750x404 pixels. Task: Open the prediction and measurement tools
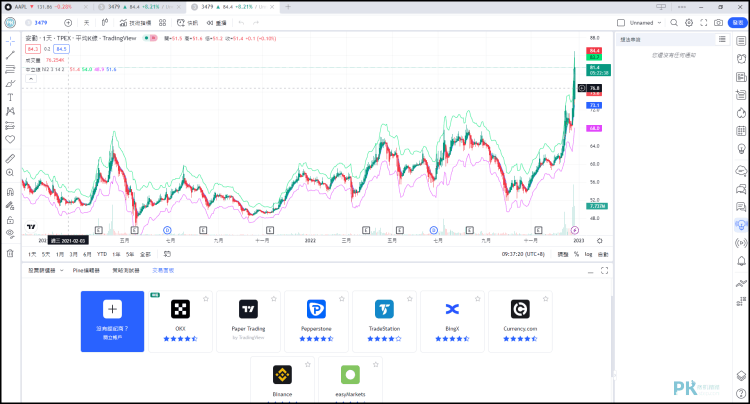pos(10,125)
